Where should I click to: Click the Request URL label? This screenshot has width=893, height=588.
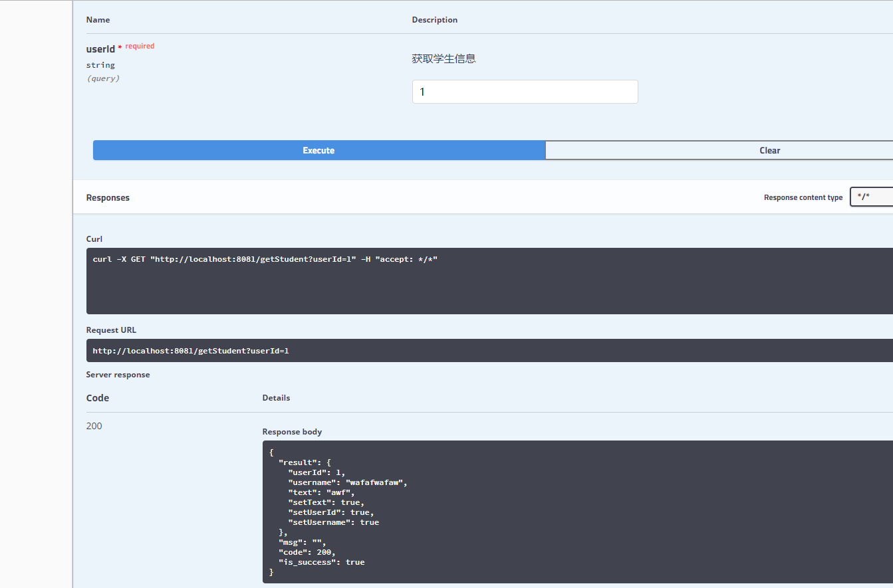[111, 330]
